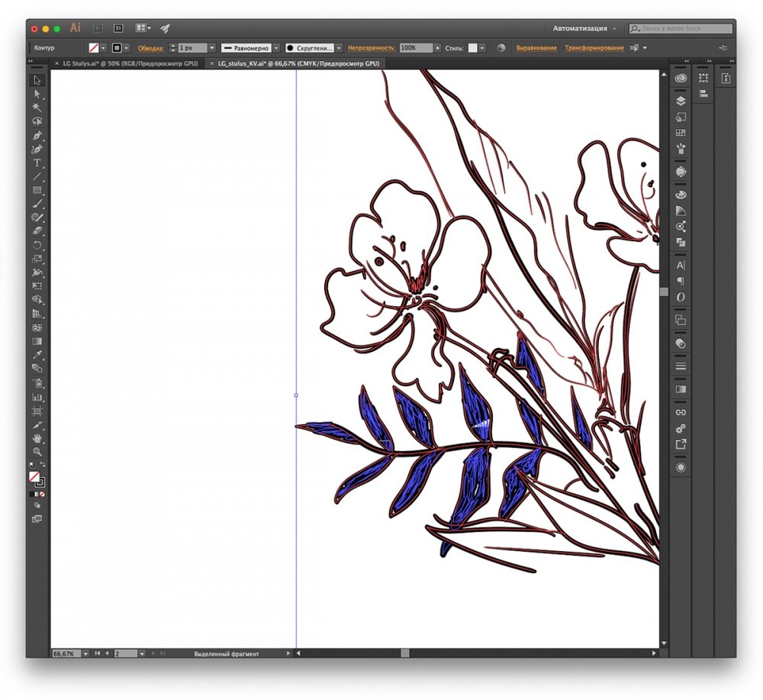This screenshot has width=763, height=700.
Task: Set paint mode to Color
Action: [32, 494]
